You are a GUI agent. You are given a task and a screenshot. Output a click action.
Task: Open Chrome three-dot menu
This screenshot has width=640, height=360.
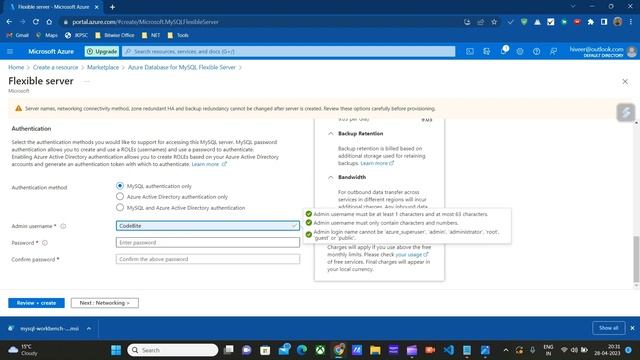[x=631, y=22]
